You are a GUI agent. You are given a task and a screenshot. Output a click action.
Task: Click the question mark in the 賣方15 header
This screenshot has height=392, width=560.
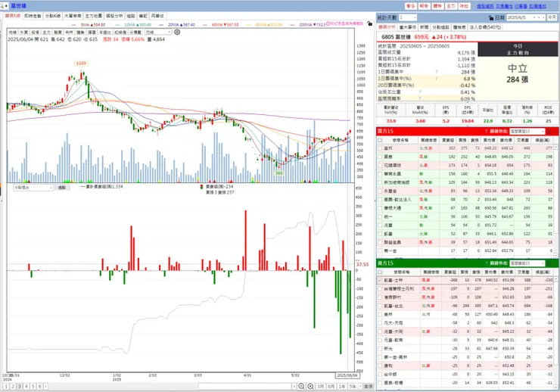tap(486, 263)
